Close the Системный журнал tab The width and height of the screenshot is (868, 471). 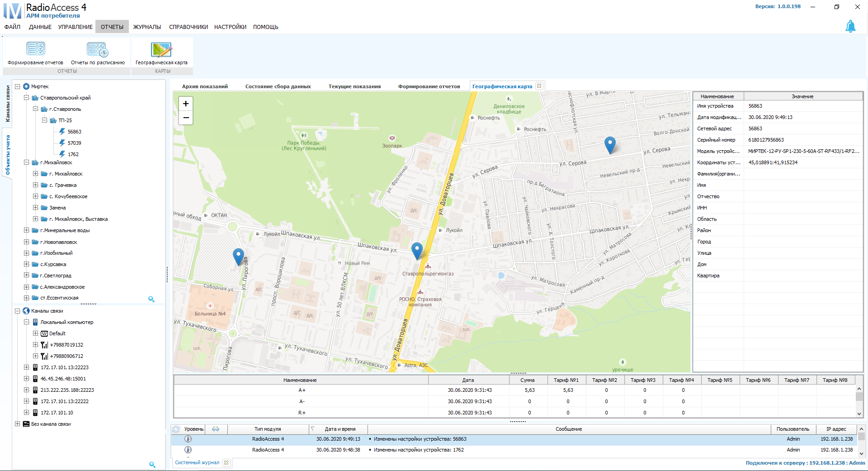point(226,462)
